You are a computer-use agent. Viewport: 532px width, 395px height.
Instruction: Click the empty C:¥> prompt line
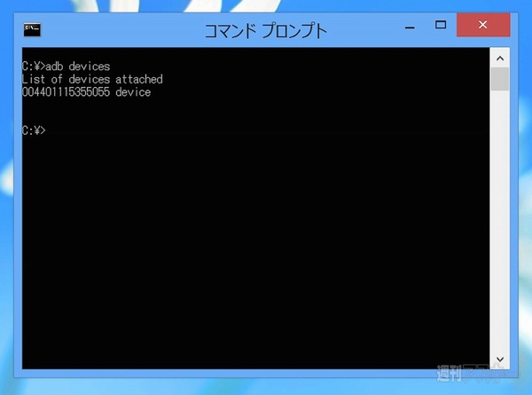point(34,130)
